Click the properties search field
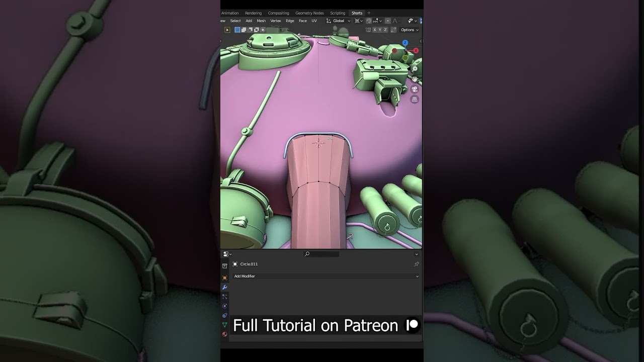Screen dimensions: 644x362 (321, 254)
